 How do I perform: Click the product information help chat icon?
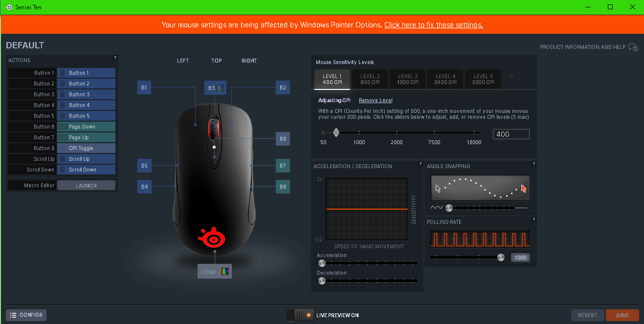pyautogui.click(x=633, y=47)
